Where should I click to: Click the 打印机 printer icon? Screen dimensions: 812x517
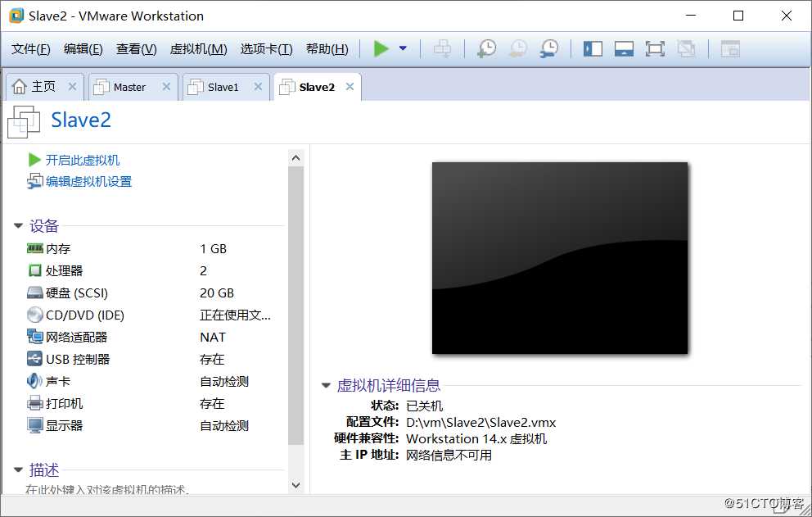(x=34, y=403)
